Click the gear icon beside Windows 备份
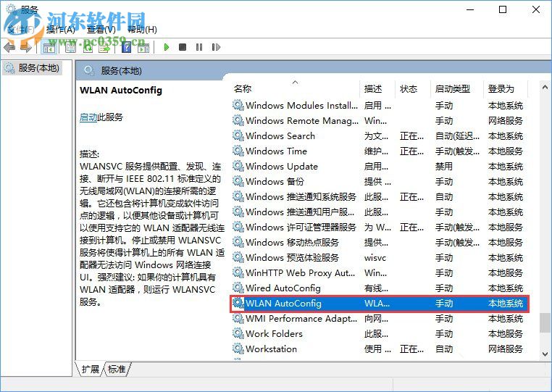Image resolution: width=552 pixels, height=392 pixels. [x=238, y=181]
